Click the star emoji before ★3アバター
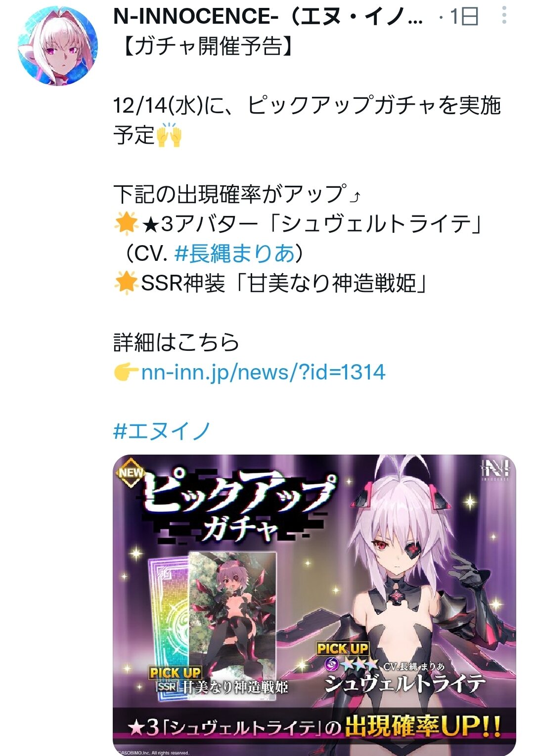This screenshot has height=756, width=534. (126, 224)
